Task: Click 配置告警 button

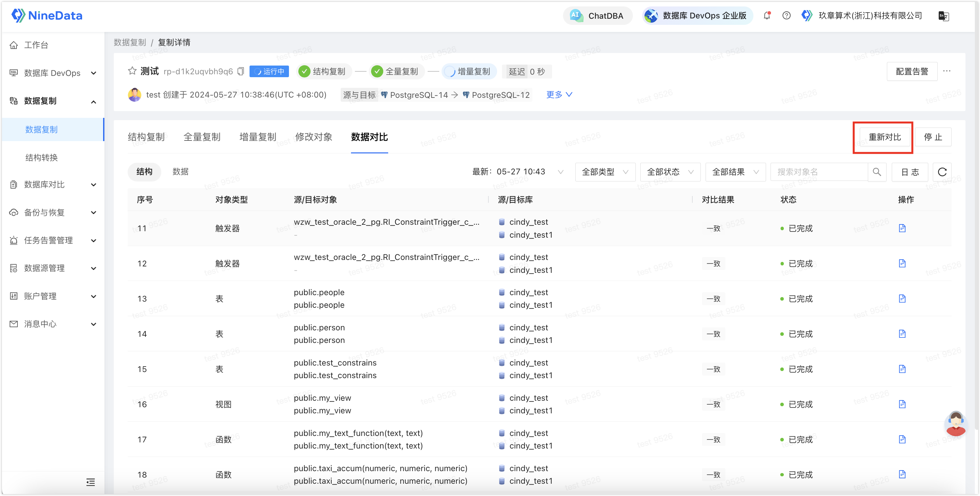Action: pyautogui.click(x=911, y=71)
